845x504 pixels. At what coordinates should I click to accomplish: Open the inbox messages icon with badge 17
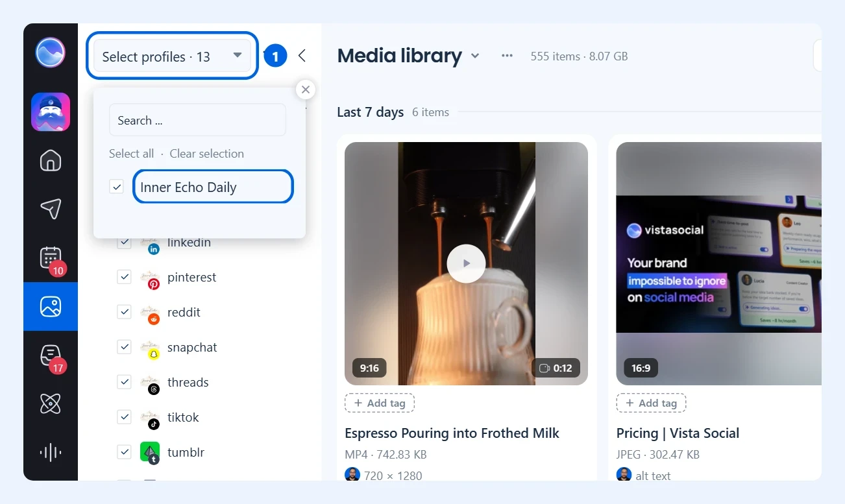[51, 355]
